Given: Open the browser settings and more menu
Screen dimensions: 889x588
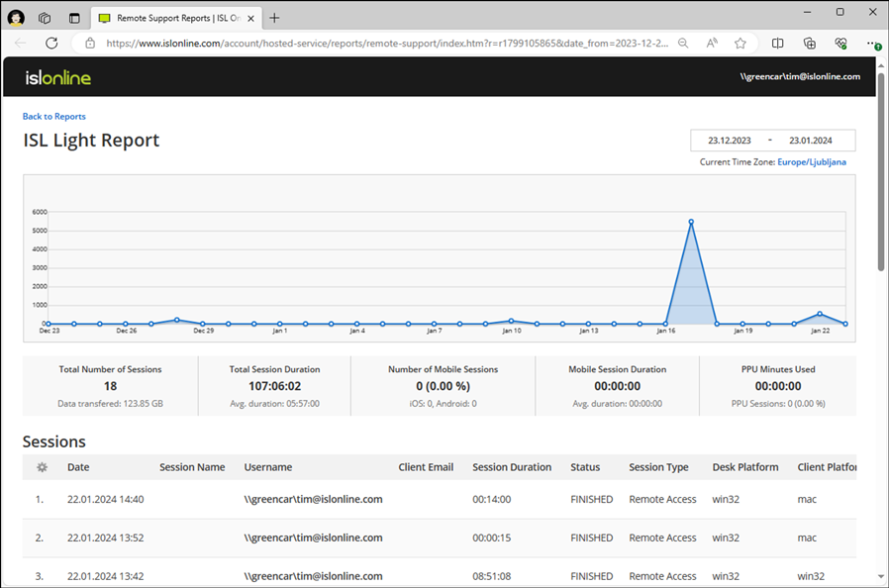Looking at the screenshot, I should click(x=872, y=44).
